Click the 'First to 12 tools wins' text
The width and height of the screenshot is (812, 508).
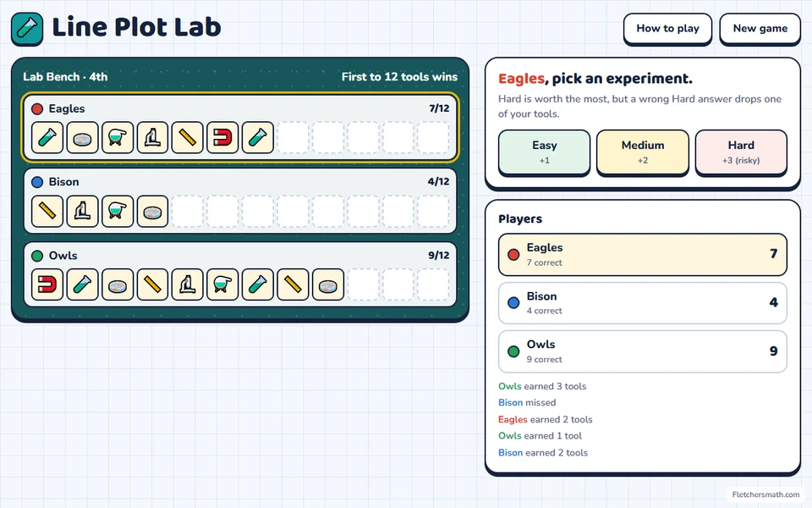[399, 77]
